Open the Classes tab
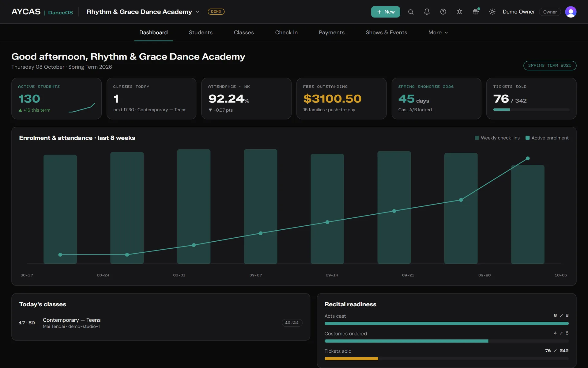Viewport: 588px width, 368px height. pos(244,33)
